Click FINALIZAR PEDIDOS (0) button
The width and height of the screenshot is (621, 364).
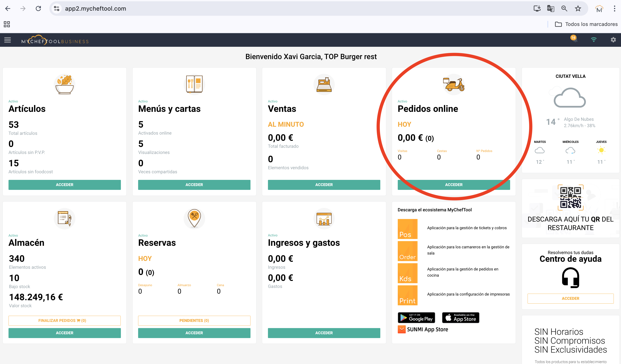[64, 320]
